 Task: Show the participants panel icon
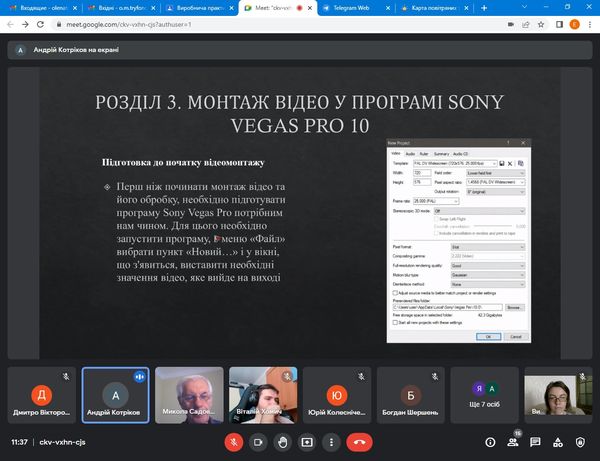click(513, 442)
